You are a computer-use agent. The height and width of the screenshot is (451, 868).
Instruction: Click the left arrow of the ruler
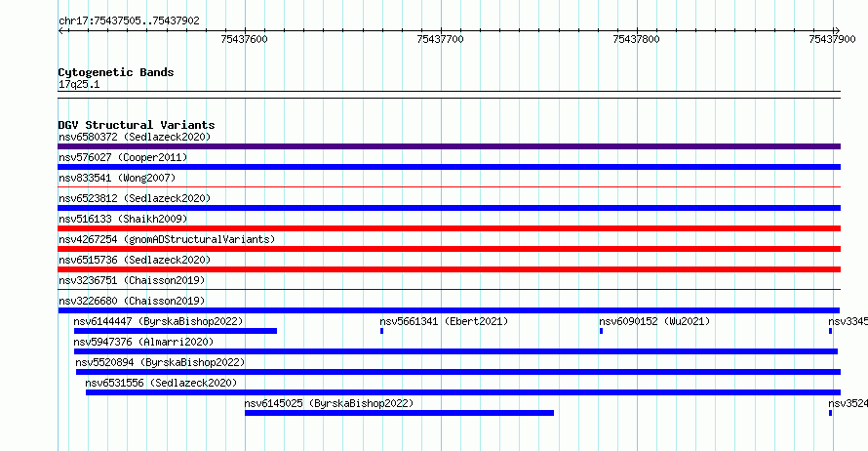click(61, 31)
